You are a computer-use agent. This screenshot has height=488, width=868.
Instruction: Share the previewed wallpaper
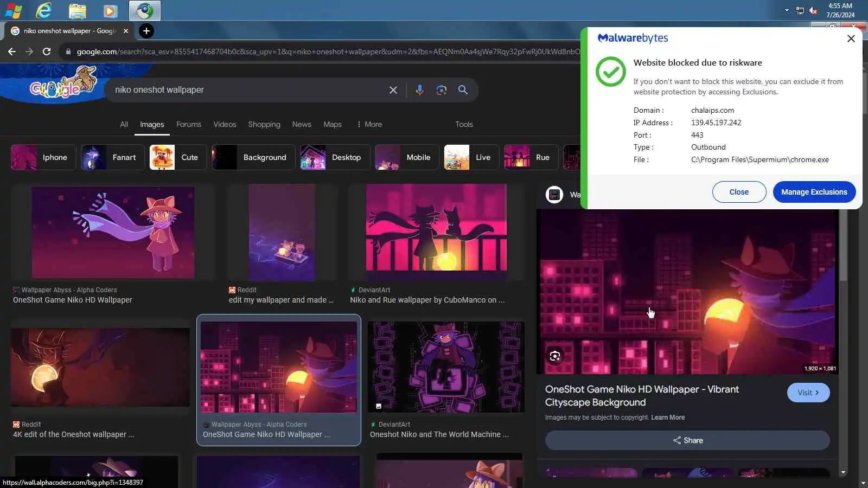[x=687, y=440]
